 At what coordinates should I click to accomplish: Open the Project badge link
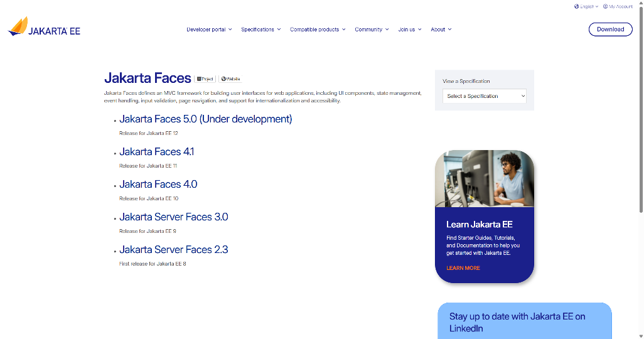[x=205, y=79]
